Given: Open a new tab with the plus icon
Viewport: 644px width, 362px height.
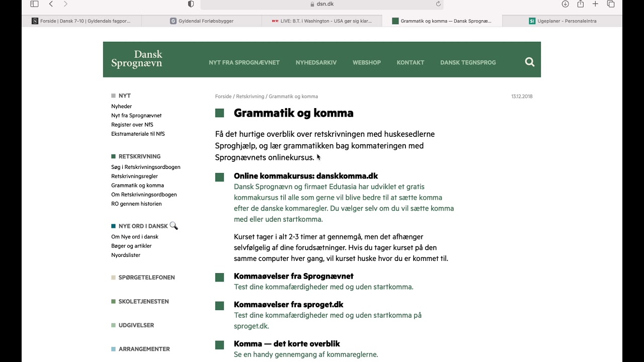Looking at the screenshot, I should 595,4.
